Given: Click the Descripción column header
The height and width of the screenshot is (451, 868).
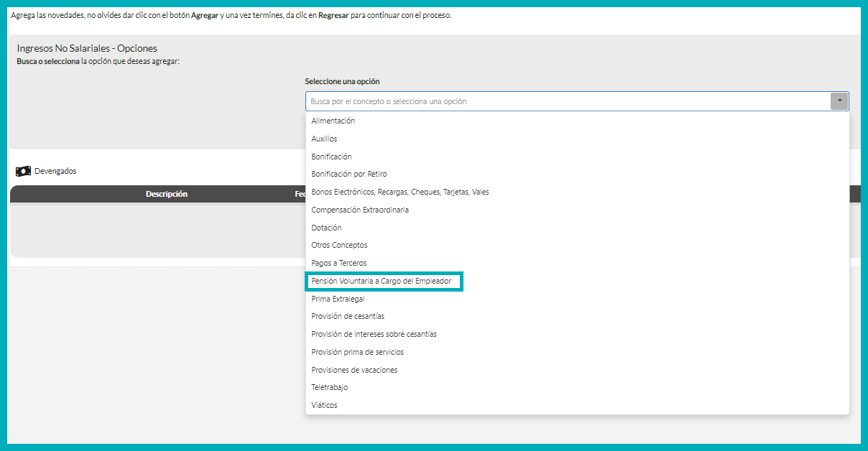Looking at the screenshot, I should (x=167, y=194).
